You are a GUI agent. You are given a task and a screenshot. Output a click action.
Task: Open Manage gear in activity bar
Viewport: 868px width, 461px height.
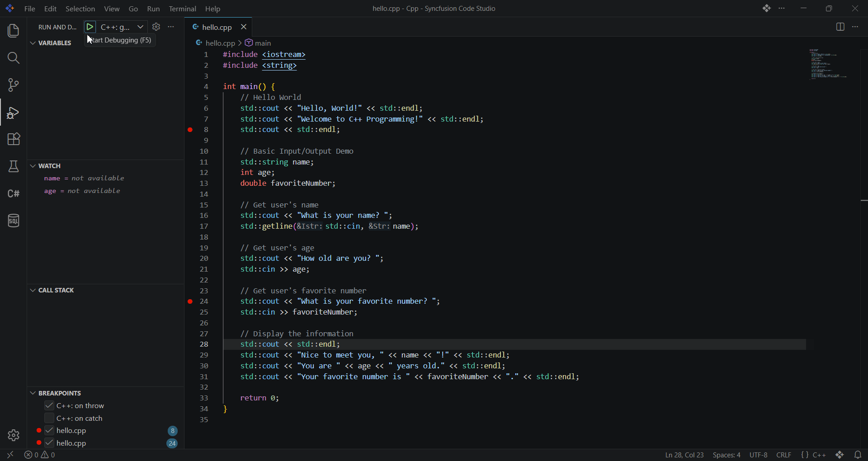tap(14, 435)
